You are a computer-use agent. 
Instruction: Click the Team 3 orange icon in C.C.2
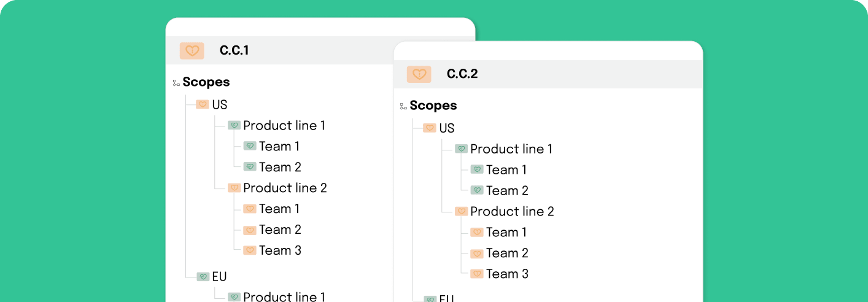click(477, 274)
